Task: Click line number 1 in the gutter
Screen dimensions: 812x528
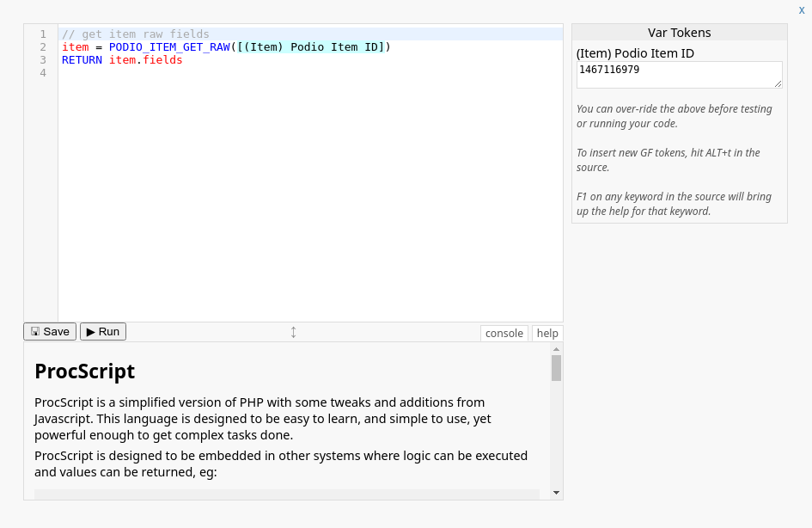Action: pyautogui.click(x=43, y=34)
